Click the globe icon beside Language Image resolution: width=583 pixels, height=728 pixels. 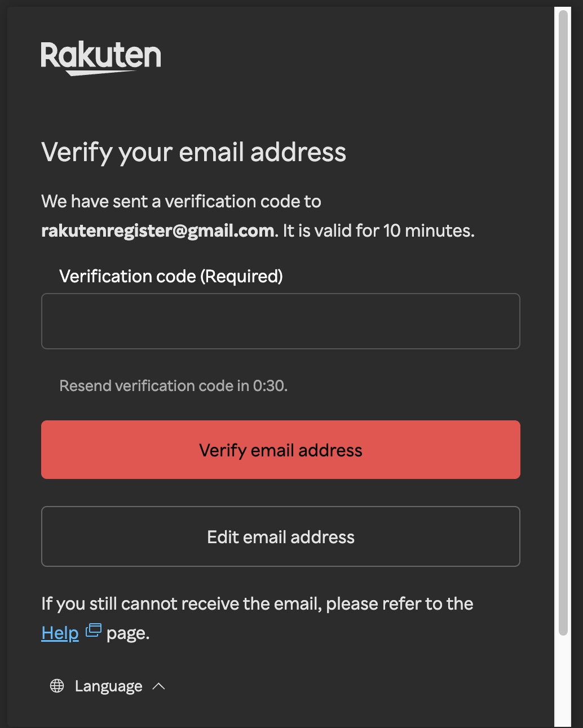tap(57, 686)
